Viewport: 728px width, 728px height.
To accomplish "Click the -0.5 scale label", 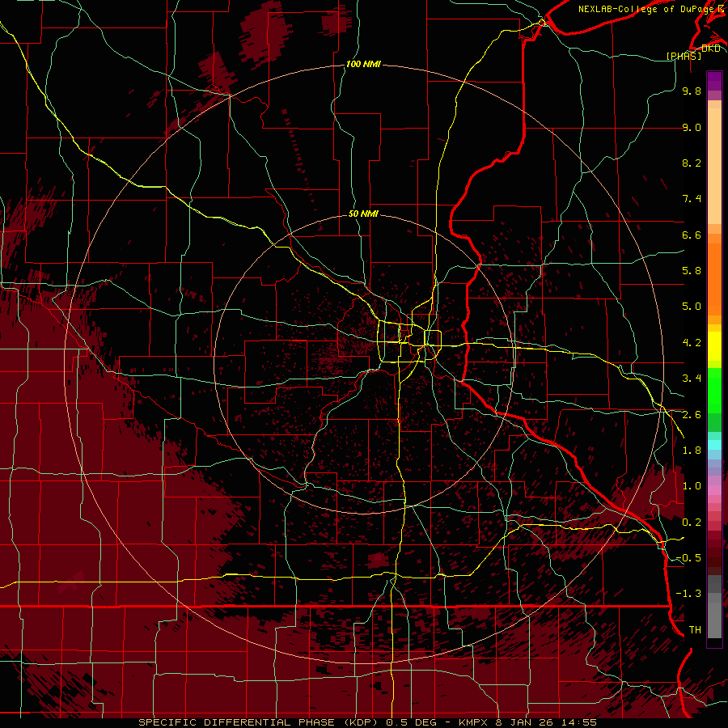I will point(688,558).
